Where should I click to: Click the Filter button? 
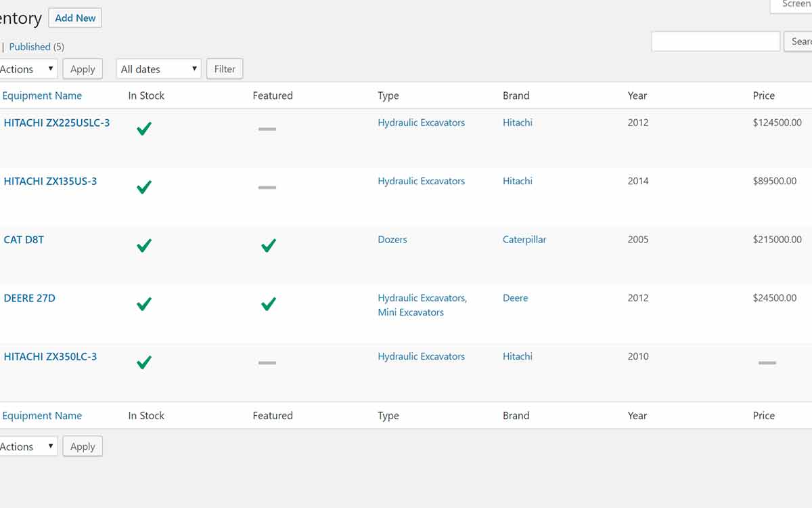tap(225, 69)
